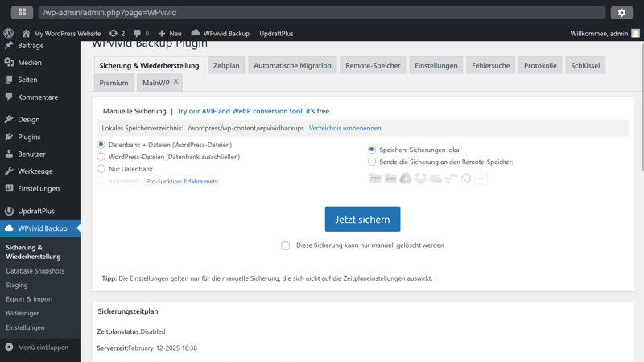This screenshot has width=644, height=362.
Task: Switch to the Fehlersuche tab
Action: tap(491, 65)
